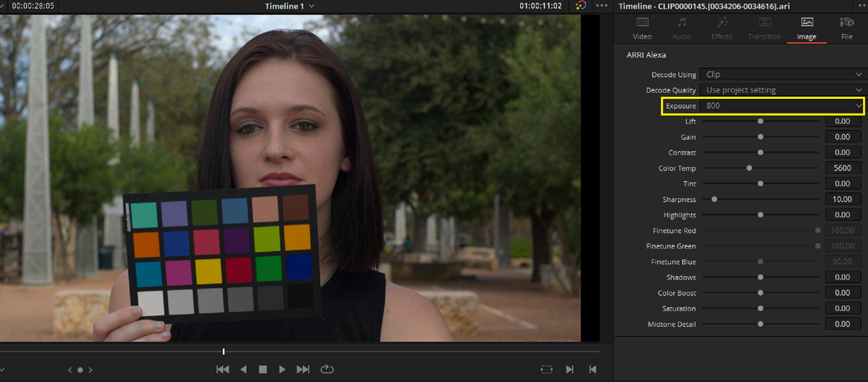Viewport: 868px width, 382px height.
Task: Click the viewer scrubber playhead marker
Action: pos(223,351)
